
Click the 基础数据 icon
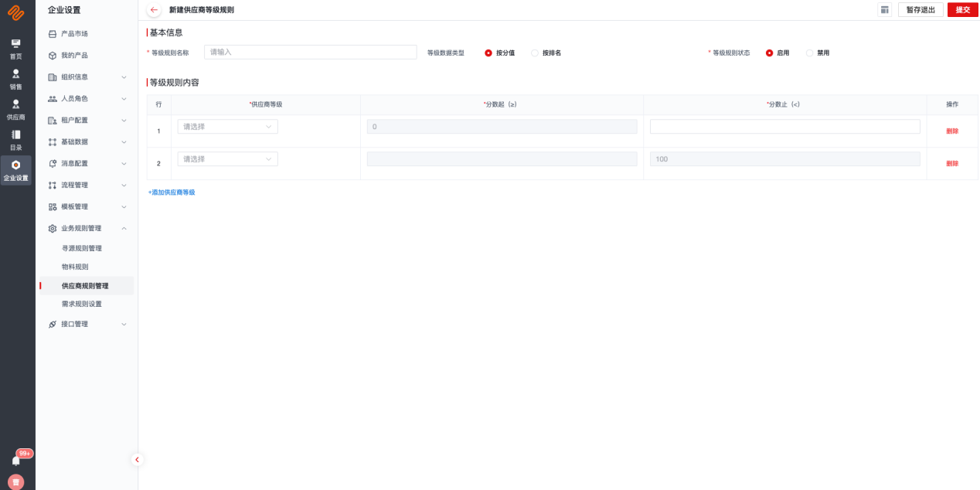pyautogui.click(x=53, y=142)
